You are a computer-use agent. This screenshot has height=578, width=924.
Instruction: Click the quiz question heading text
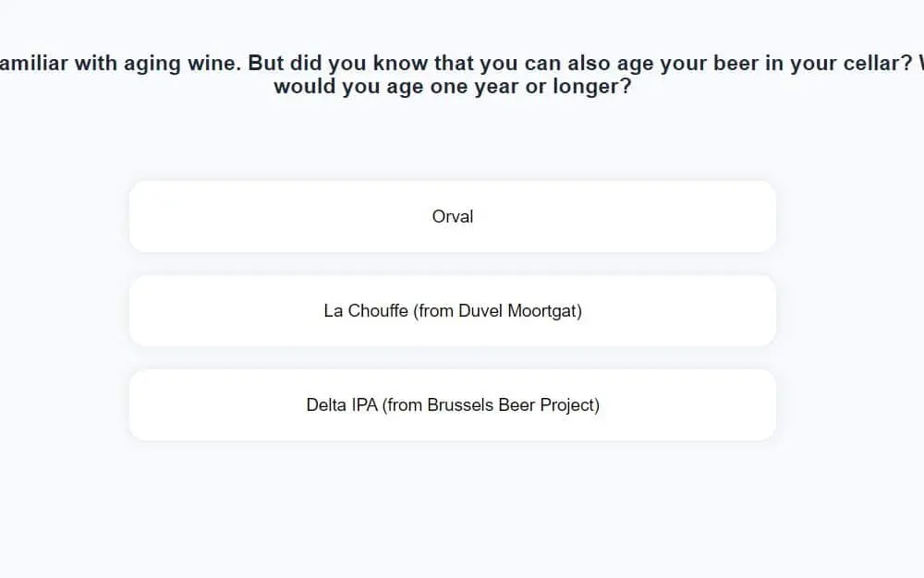point(453,77)
